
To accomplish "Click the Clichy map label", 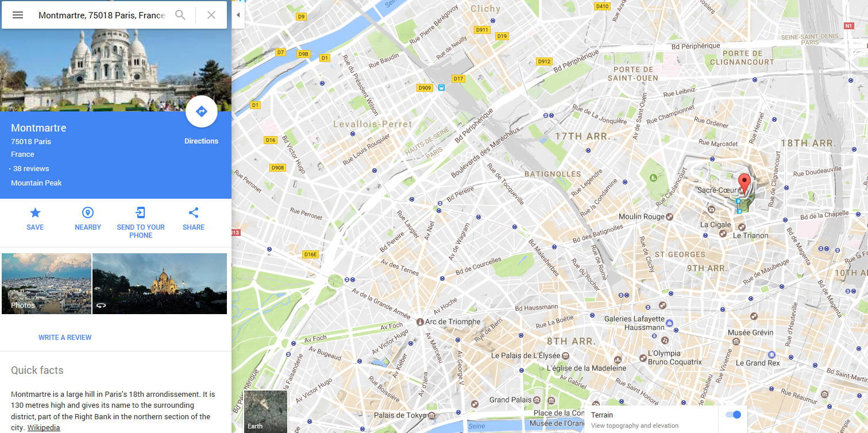I will coord(485,9).
